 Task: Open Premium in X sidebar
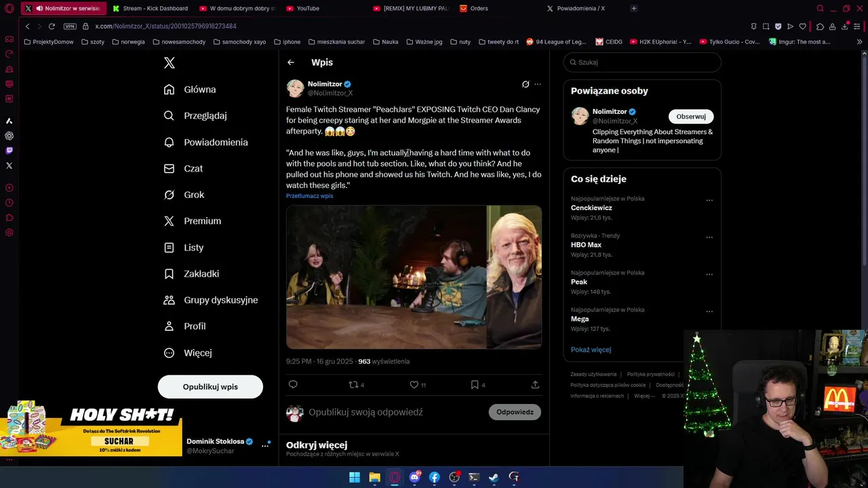(193, 221)
